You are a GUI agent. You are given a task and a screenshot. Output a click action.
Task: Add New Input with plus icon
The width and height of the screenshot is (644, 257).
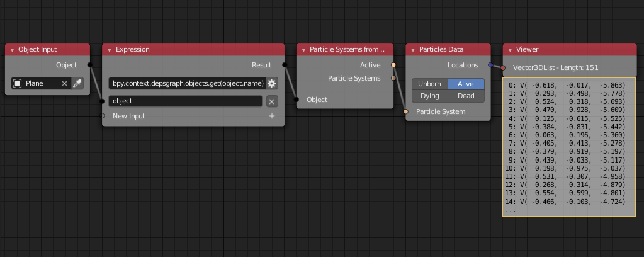(x=272, y=116)
